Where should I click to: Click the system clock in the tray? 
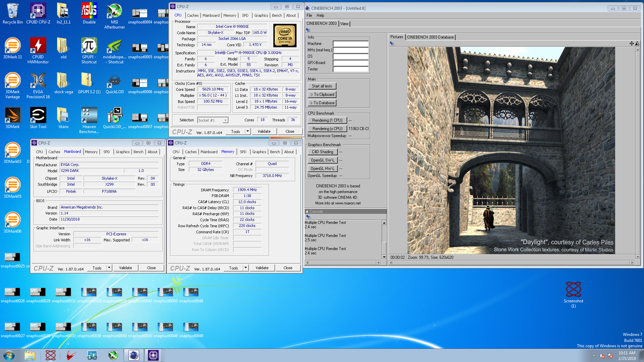click(627, 356)
